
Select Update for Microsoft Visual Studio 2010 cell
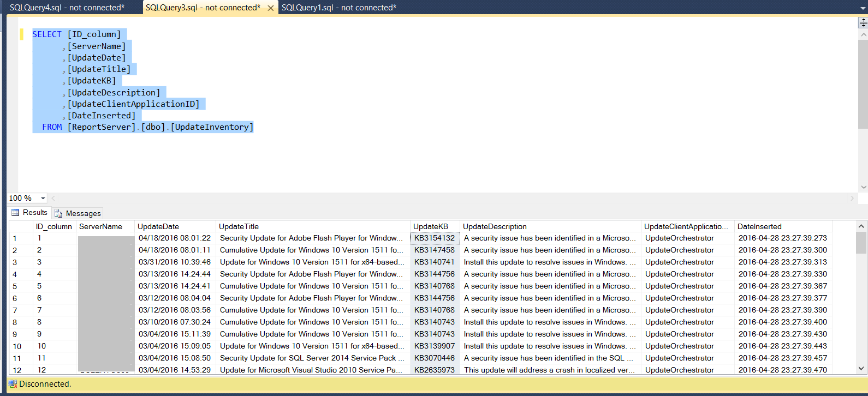click(312, 370)
